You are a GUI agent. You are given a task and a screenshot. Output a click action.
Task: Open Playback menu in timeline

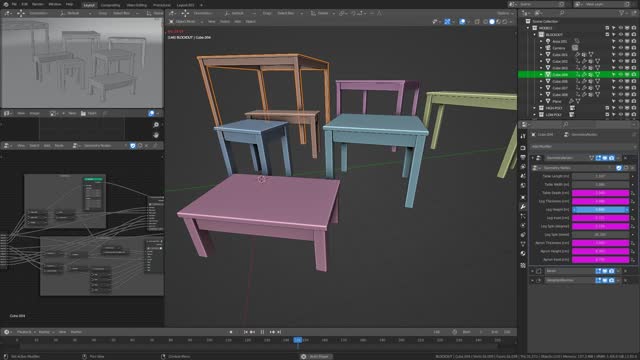[25, 332]
